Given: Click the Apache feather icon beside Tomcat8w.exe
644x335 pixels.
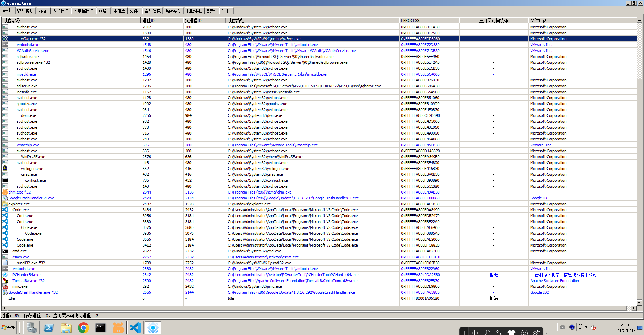Looking at the screenshot, I should tap(5, 280).
